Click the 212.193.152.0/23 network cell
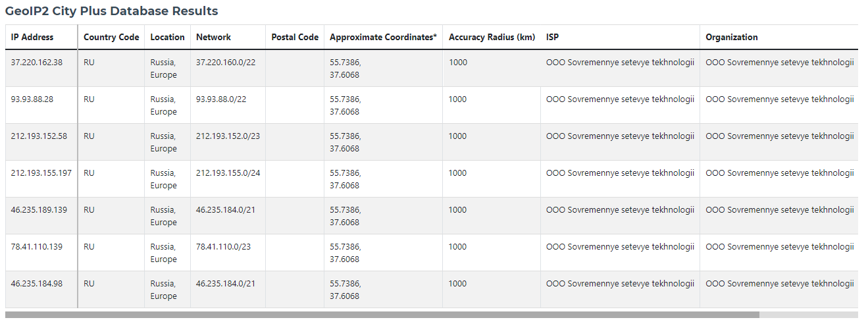The image size is (868, 322). pos(228,142)
